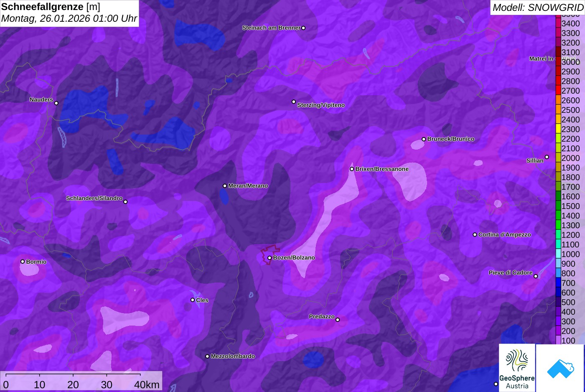Image resolution: width=585 pixels, height=392 pixels.
Task: Click the blue cloud arrow logo
Action: coord(560,368)
